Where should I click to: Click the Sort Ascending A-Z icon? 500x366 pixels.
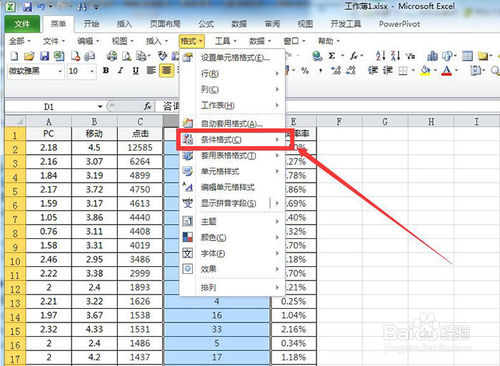tap(380, 56)
